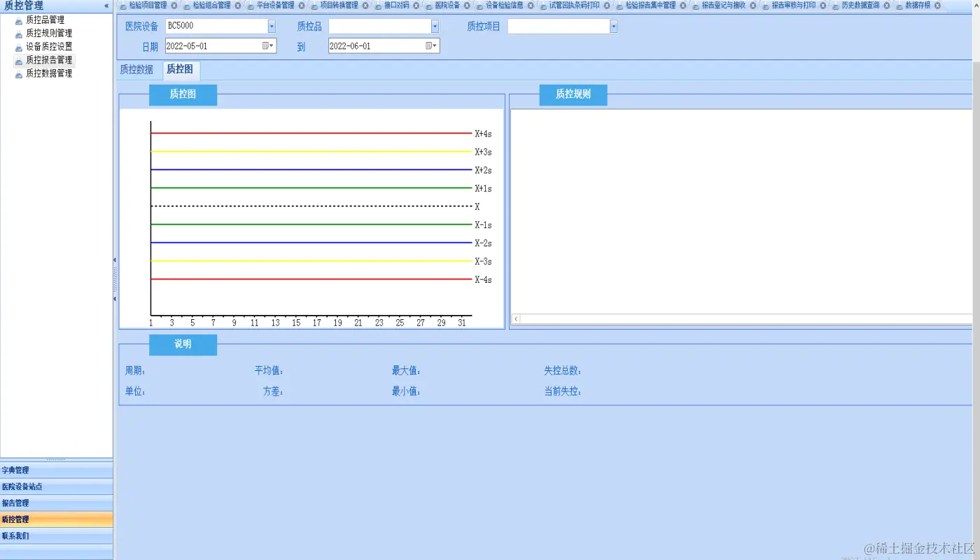Click the flask icon beside 设备质控设置
Image resolution: width=980 pixels, height=560 pixels.
point(19,47)
